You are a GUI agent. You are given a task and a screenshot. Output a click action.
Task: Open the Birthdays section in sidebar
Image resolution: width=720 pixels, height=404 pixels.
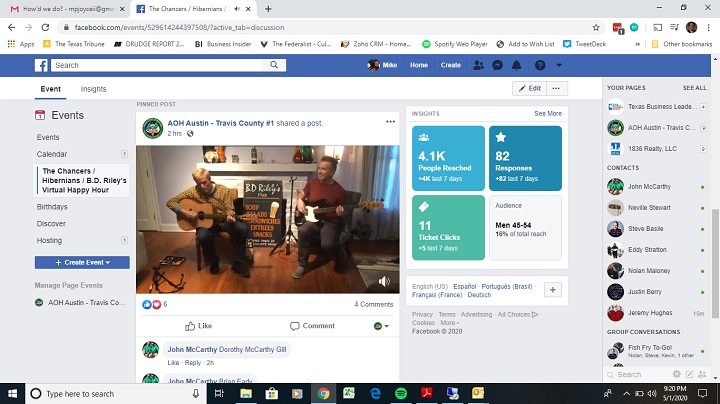(x=52, y=207)
